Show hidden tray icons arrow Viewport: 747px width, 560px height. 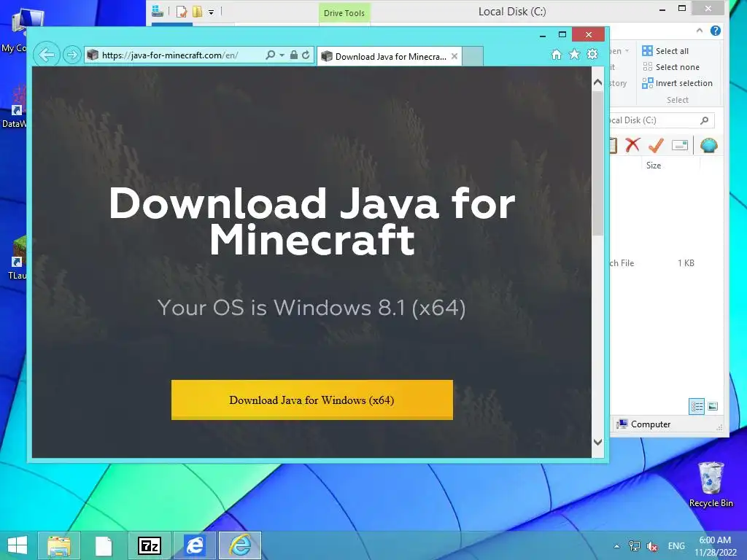(616, 546)
